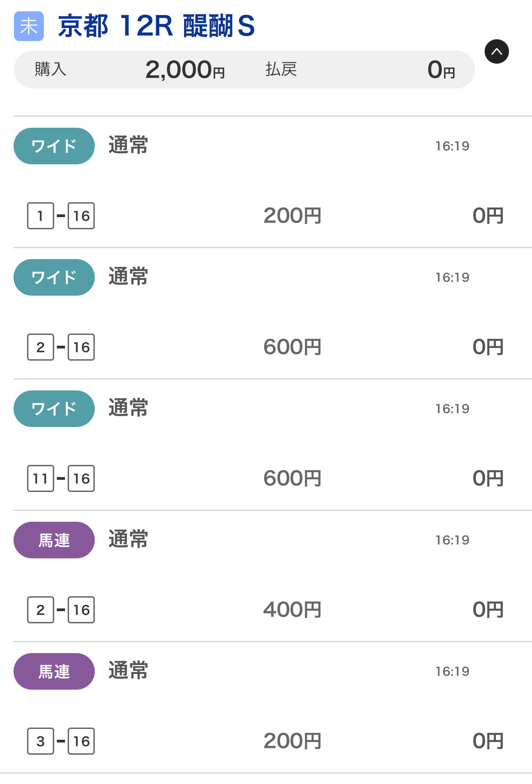The width and height of the screenshot is (532, 784).
Task: Click the 400円 amount for 馬連 2-16
Action: pos(292,610)
